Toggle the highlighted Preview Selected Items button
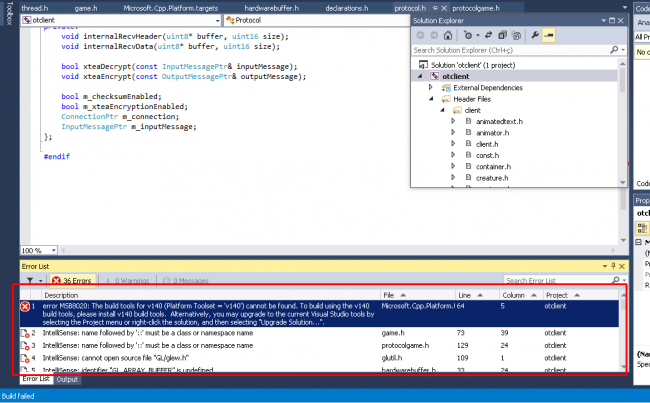This screenshot has height=403, width=650. click(548, 36)
